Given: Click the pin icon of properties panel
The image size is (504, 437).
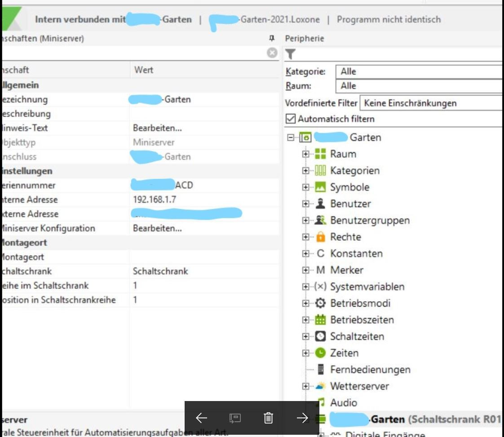Looking at the screenshot, I should pyautogui.click(x=272, y=38).
